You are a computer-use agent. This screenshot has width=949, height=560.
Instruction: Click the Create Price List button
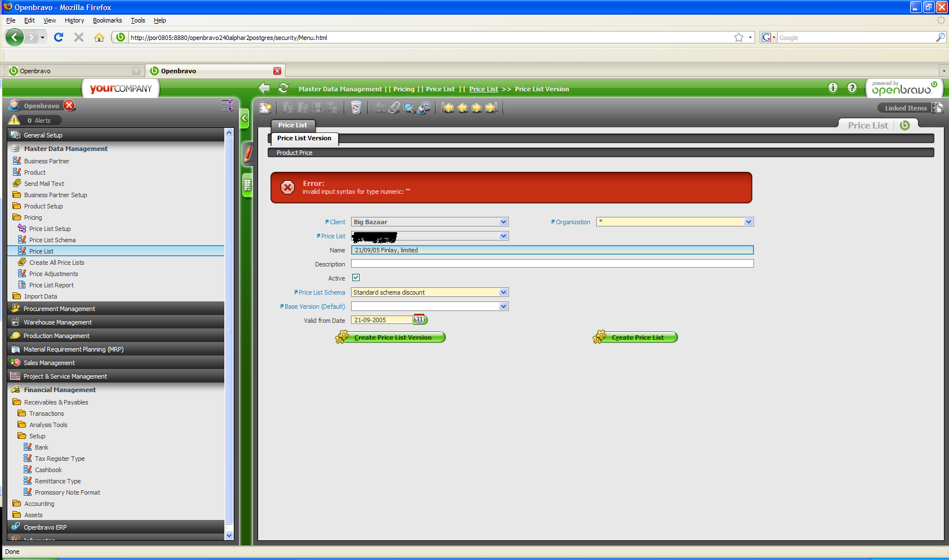(635, 337)
